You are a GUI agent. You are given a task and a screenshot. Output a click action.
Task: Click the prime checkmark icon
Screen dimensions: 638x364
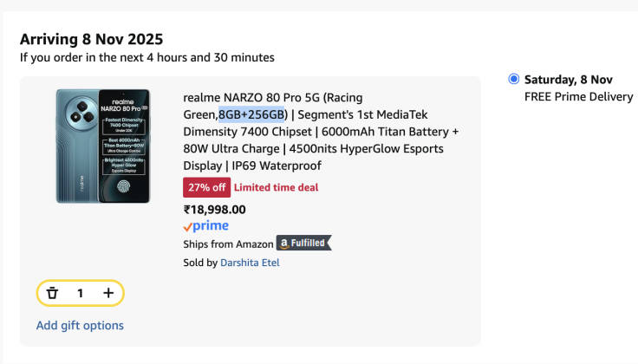pos(187,227)
